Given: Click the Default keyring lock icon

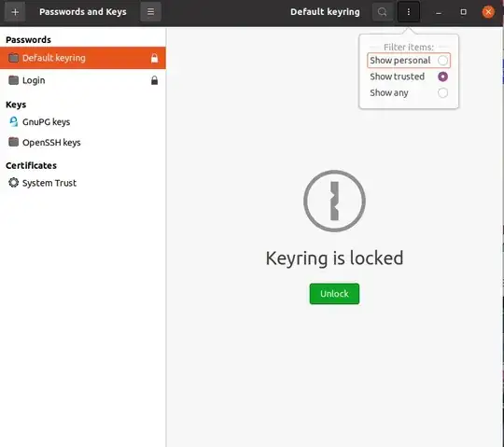Looking at the screenshot, I should (155, 58).
